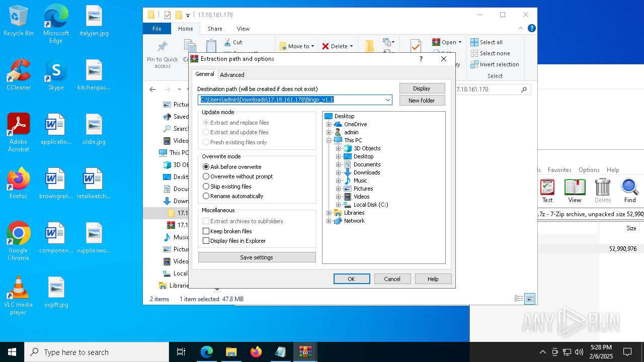Select the Skype desktop shortcut
The image size is (644, 362).
tap(56, 75)
